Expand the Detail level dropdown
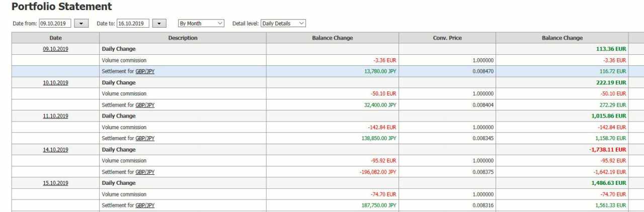This screenshot has height=212, width=644. [283, 24]
